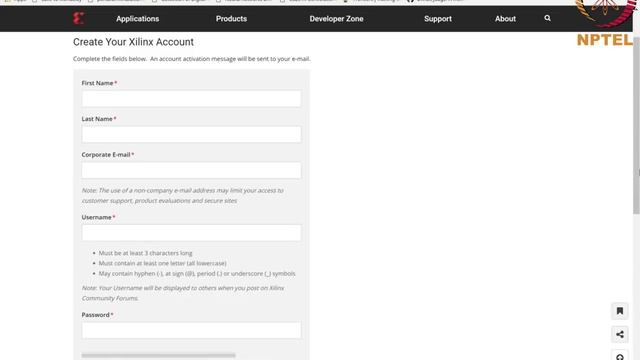Open the Support menu
The image size is (640, 360).
pyautogui.click(x=438, y=19)
